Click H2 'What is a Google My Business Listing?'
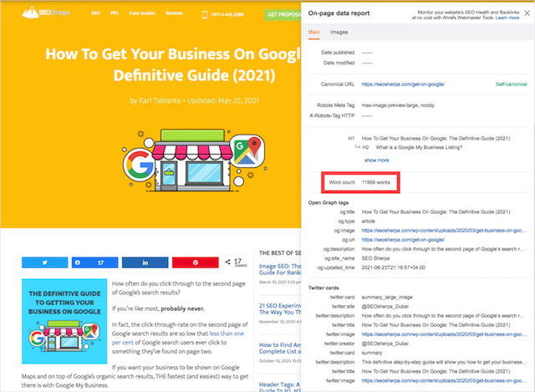535x392 pixels. coord(419,147)
